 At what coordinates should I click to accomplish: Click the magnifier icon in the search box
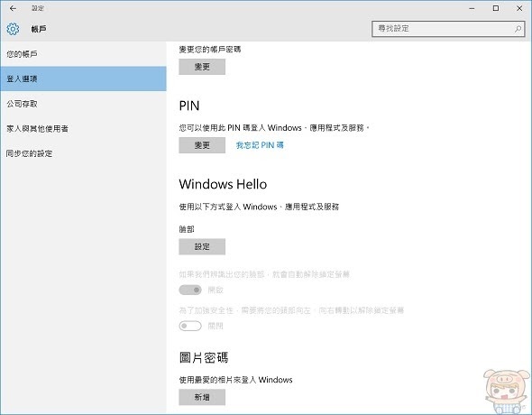click(x=518, y=29)
